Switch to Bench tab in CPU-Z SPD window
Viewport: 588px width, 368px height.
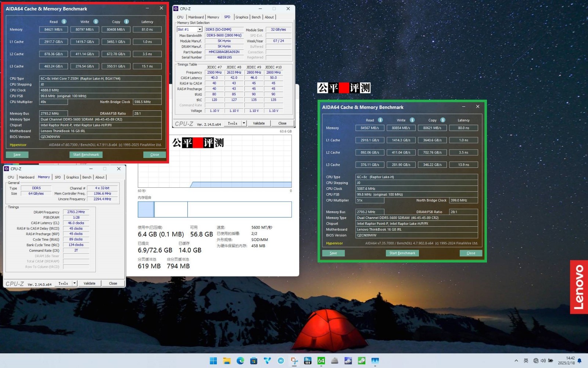tap(256, 17)
